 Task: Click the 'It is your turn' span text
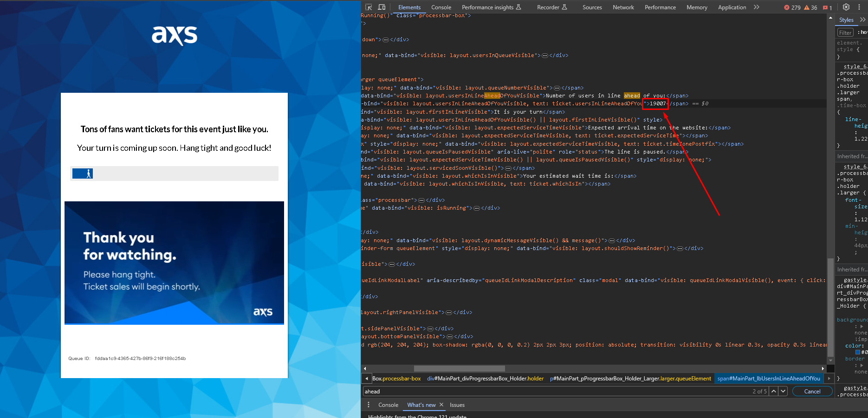[518, 112]
